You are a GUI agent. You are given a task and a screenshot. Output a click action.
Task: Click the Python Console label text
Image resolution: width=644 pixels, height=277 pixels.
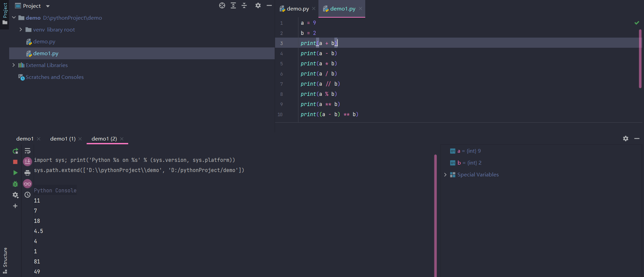(55, 191)
